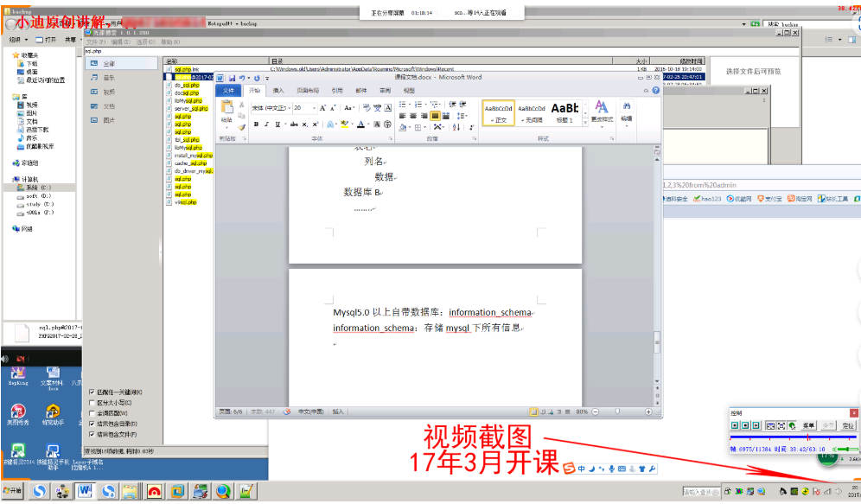Adjust the Word zoom slider at 80%
The image size is (861, 504).
(x=618, y=412)
